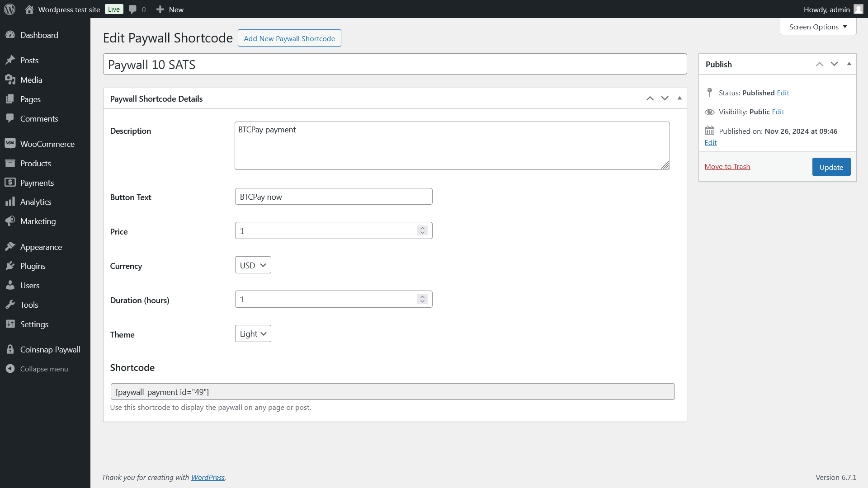This screenshot has height=488, width=868.
Task: Collapse the Paywall Shortcode Details panel
Action: pos(679,98)
